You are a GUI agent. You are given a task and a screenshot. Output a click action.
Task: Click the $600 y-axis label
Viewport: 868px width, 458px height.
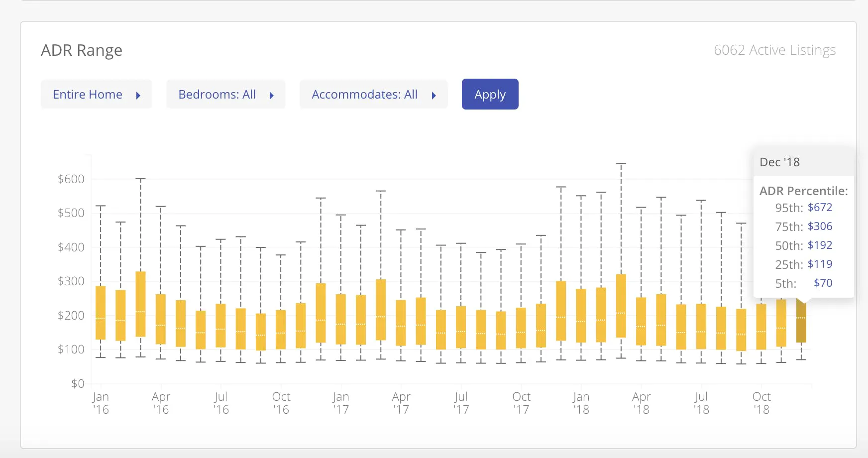71,179
